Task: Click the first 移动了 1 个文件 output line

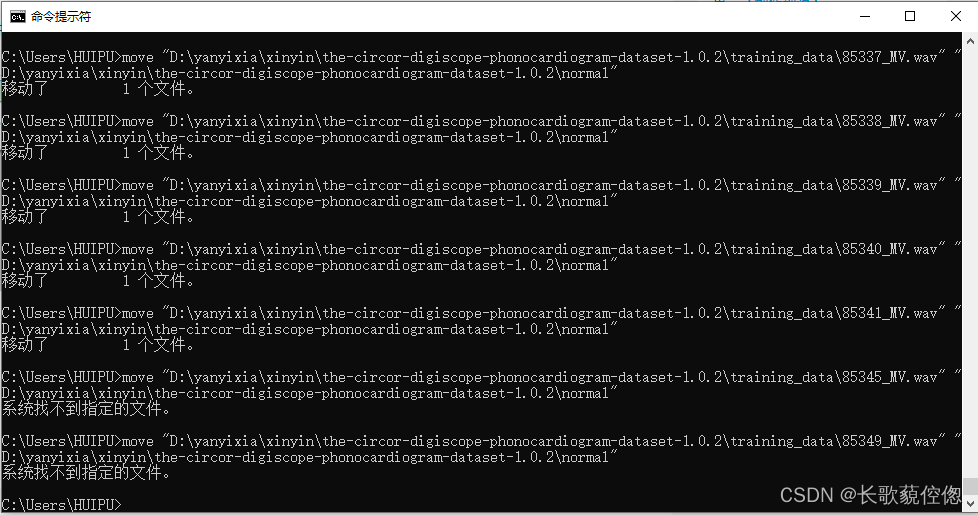Action: pos(98,89)
